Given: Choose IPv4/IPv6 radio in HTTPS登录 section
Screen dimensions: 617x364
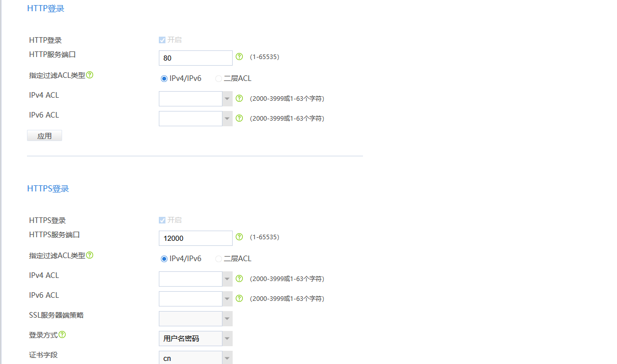Looking at the screenshot, I should click(164, 259).
